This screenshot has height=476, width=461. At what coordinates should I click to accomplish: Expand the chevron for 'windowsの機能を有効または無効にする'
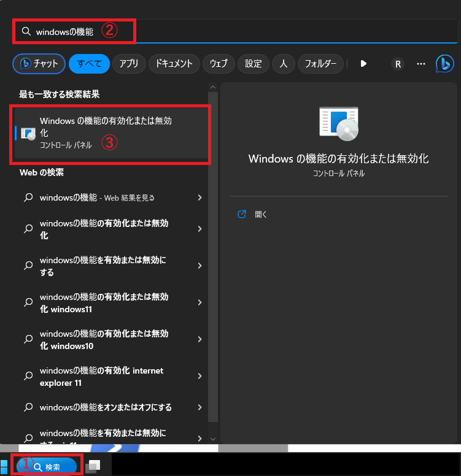pos(200,266)
